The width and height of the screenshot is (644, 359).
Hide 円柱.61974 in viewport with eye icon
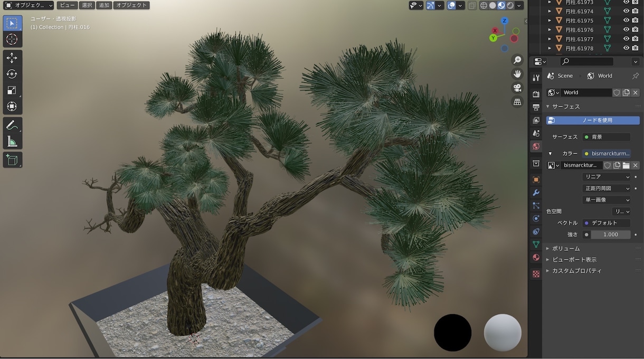(x=626, y=11)
